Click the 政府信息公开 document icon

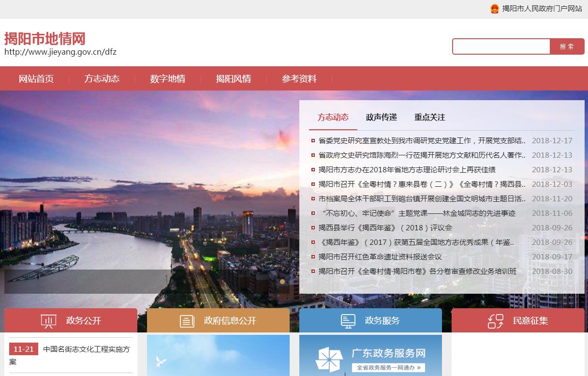187,321
